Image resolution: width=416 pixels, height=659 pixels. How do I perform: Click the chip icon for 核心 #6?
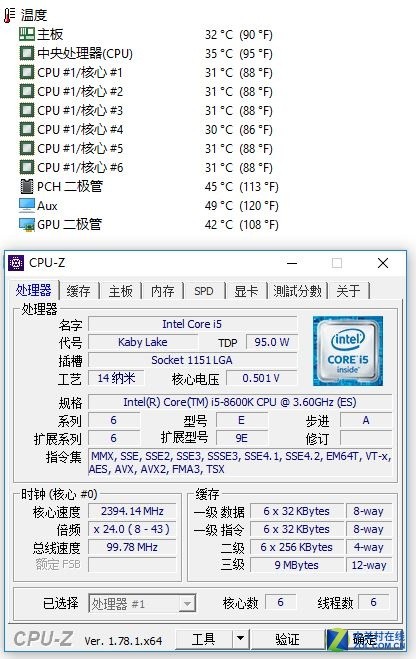coord(26,167)
